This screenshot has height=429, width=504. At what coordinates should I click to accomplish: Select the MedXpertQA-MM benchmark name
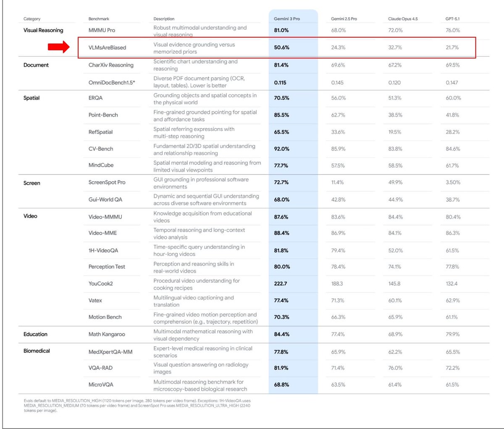point(110,352)
